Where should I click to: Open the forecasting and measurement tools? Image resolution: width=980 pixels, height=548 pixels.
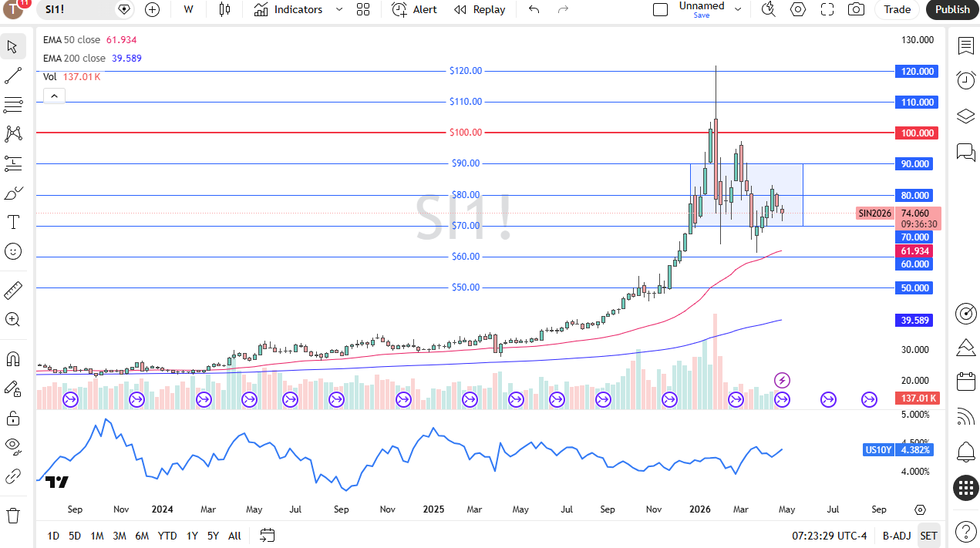tap(12, 163)
